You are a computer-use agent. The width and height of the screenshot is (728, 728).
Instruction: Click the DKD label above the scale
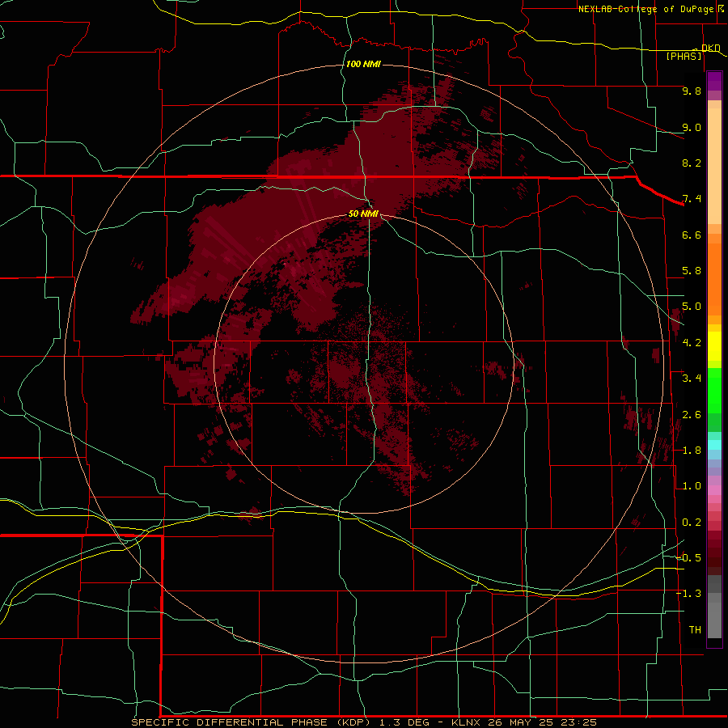pos(710,48)
